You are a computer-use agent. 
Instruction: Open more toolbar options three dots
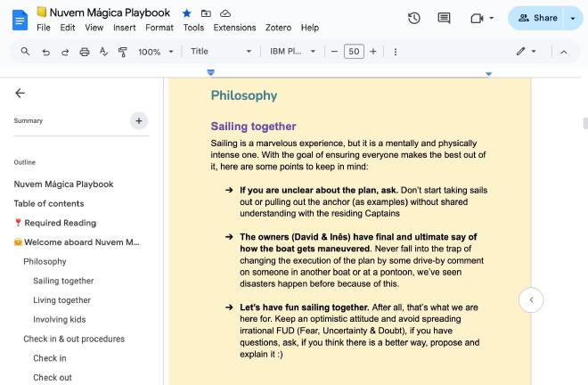point(396,52)
